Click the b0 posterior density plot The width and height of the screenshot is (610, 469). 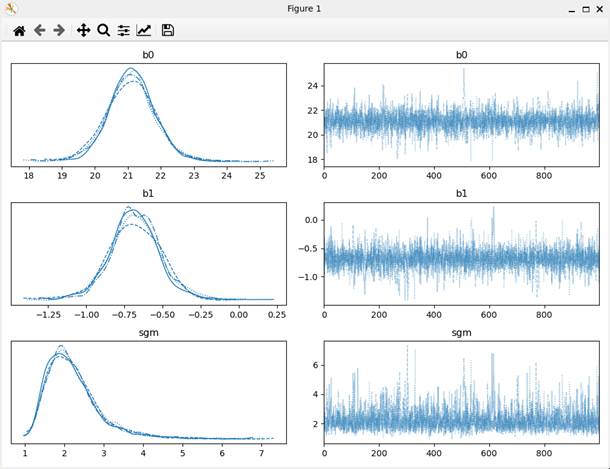coord(148,114)
